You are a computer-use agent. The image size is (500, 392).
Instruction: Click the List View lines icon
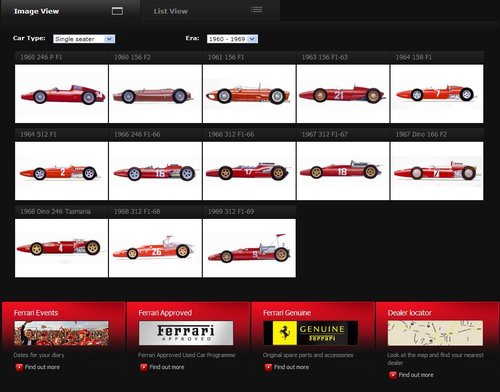coord(256,10)
